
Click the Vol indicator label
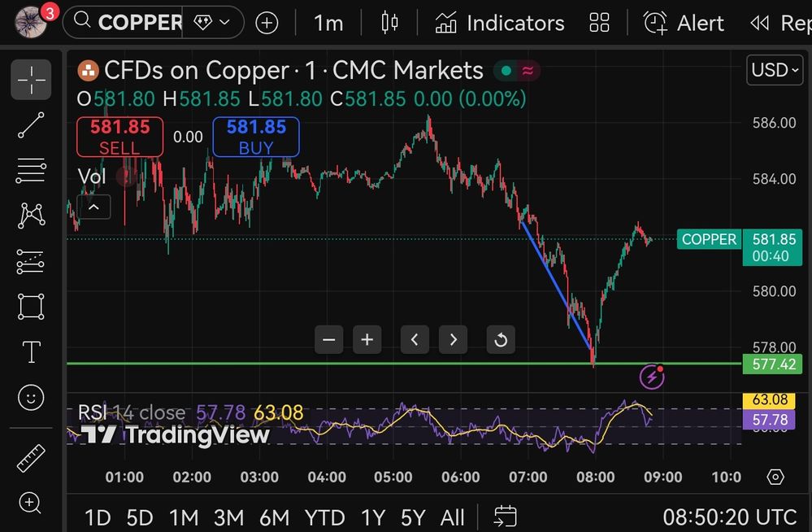pyautogui.click(x=92, y=177)
